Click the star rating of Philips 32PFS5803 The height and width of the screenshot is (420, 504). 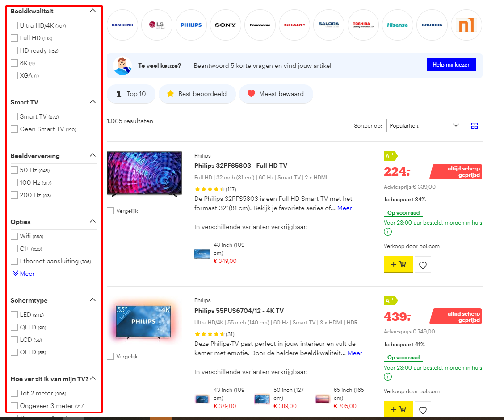[x=210, y=189]
